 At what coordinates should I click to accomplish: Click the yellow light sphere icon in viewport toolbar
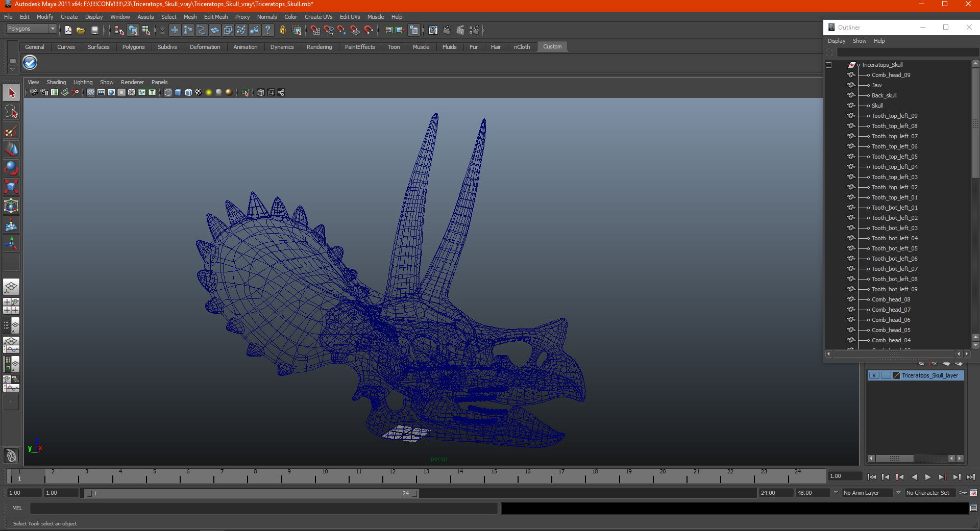point(209,92)
